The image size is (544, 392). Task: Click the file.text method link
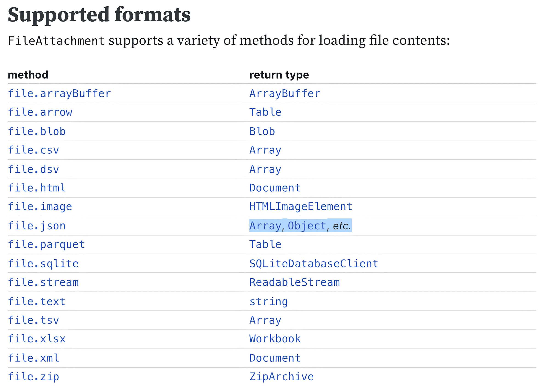tap(37, 302)
